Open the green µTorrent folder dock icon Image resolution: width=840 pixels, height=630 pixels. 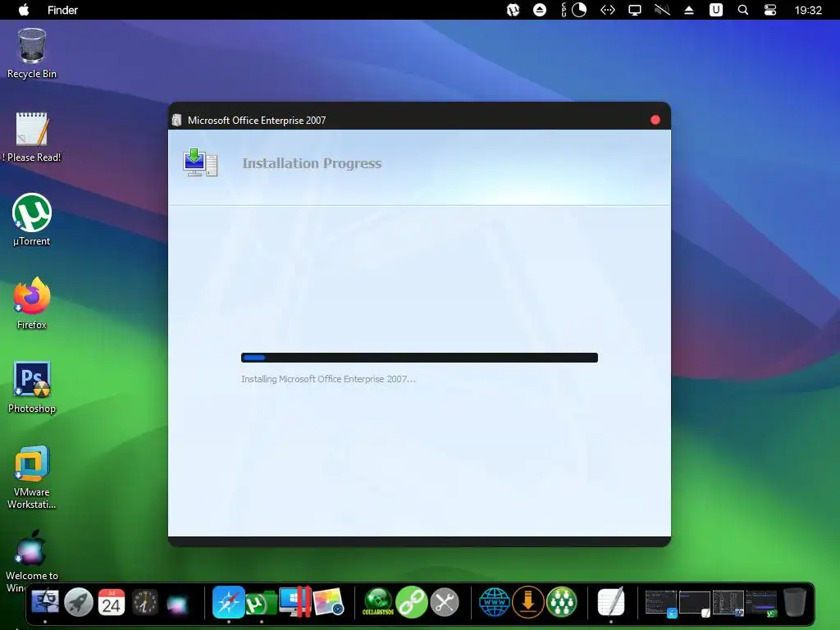pos(262,603)
